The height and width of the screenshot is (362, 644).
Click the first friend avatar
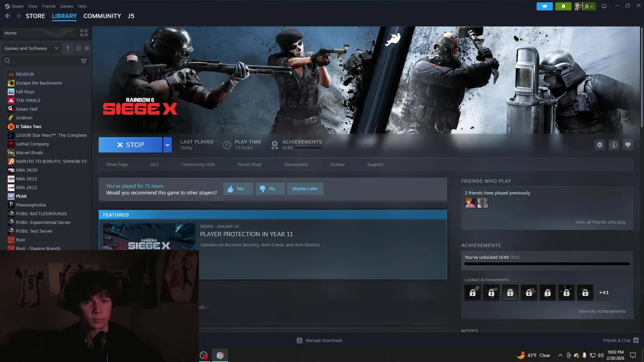tap(470, 203)
